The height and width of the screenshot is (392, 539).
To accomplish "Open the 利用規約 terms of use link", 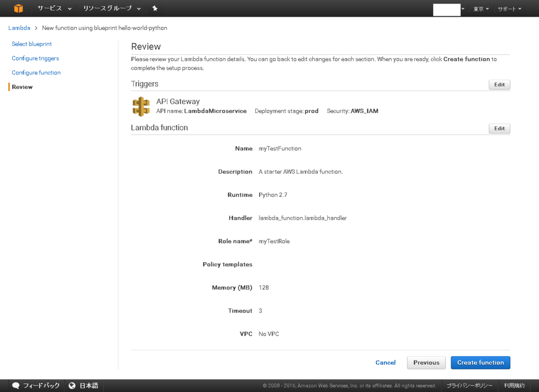I will 514,386.
